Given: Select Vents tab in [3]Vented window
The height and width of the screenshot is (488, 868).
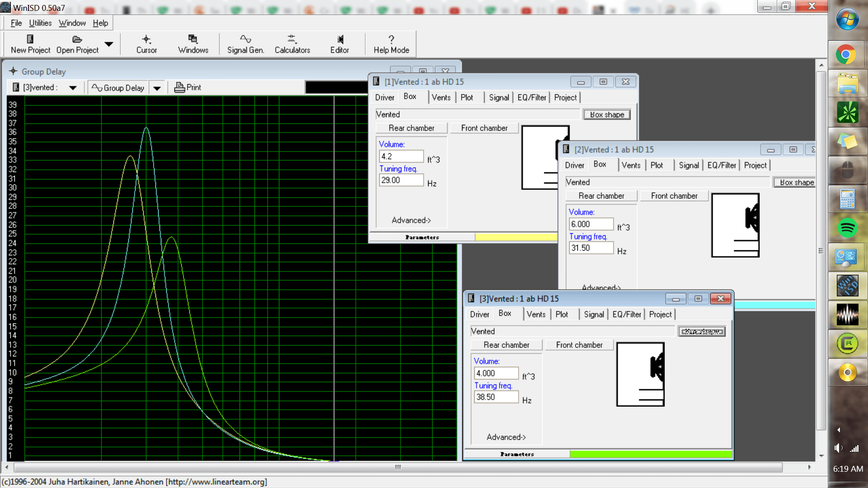Looking at the screenshot, I should coord(536,314).
